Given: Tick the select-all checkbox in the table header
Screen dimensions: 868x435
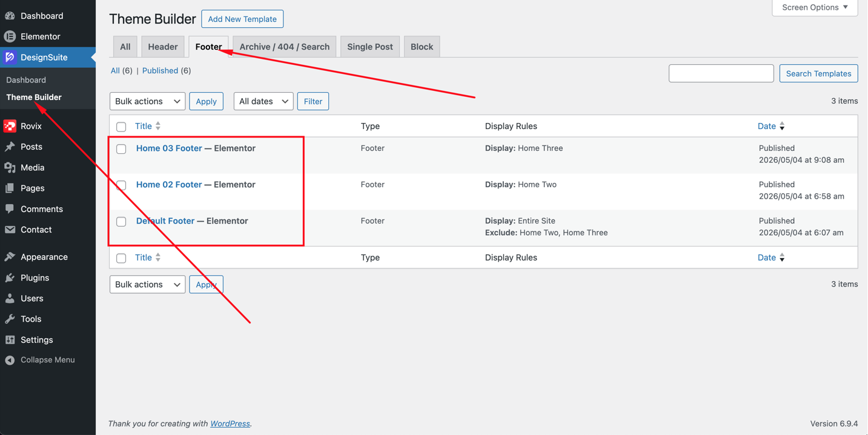Looking at the screenshot, I should (121, 127).
